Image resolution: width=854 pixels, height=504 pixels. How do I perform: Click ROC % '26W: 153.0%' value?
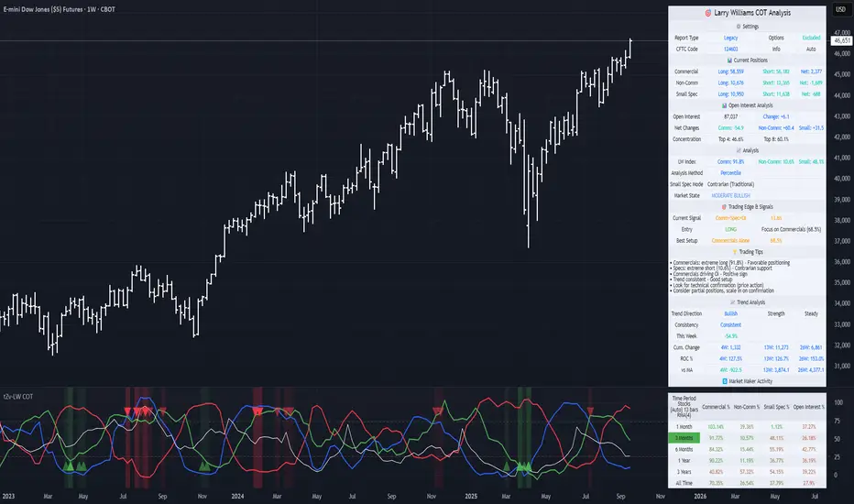click(x=811, y=359)
